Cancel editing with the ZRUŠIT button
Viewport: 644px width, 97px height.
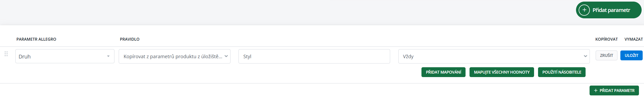(607, 56)
